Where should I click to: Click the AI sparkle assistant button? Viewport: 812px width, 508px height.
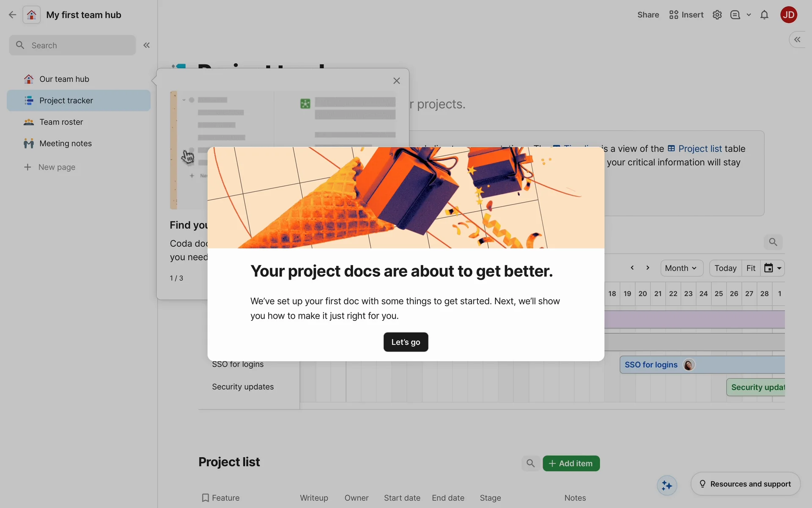coord(667,485)
